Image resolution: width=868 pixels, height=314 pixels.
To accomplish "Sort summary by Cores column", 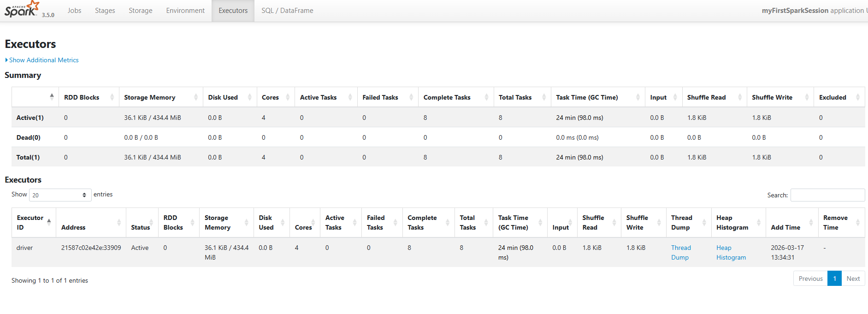I will click(276, 97).
